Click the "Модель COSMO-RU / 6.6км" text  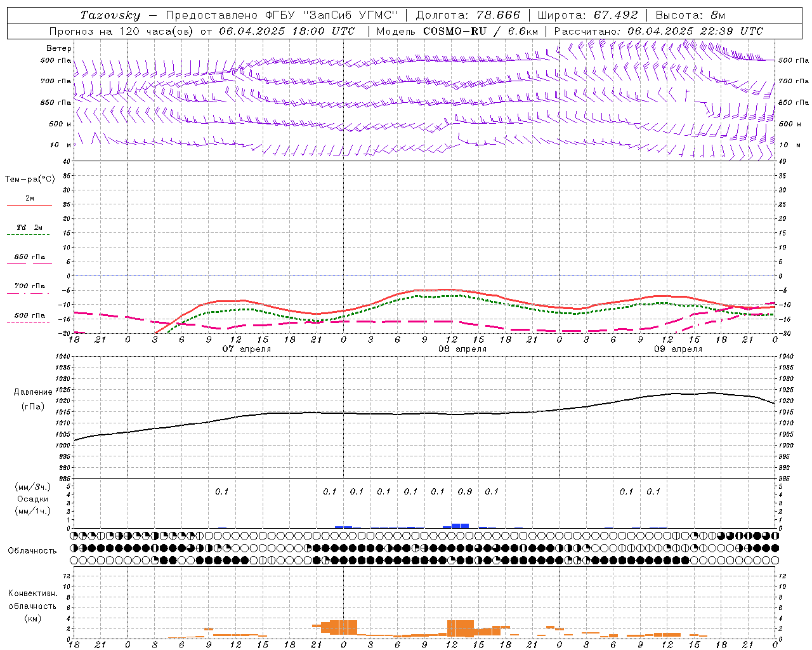coord(457,31)
